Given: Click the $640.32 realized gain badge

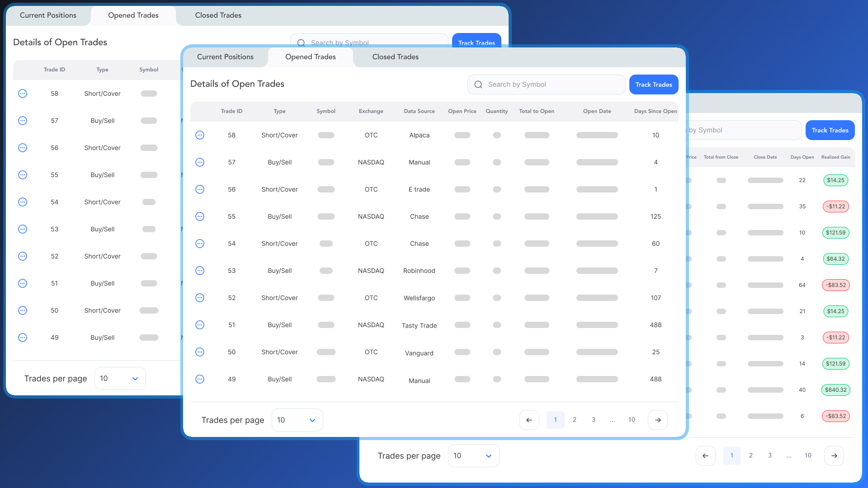Looking at the screenshot, I should [x=835, y=390].
